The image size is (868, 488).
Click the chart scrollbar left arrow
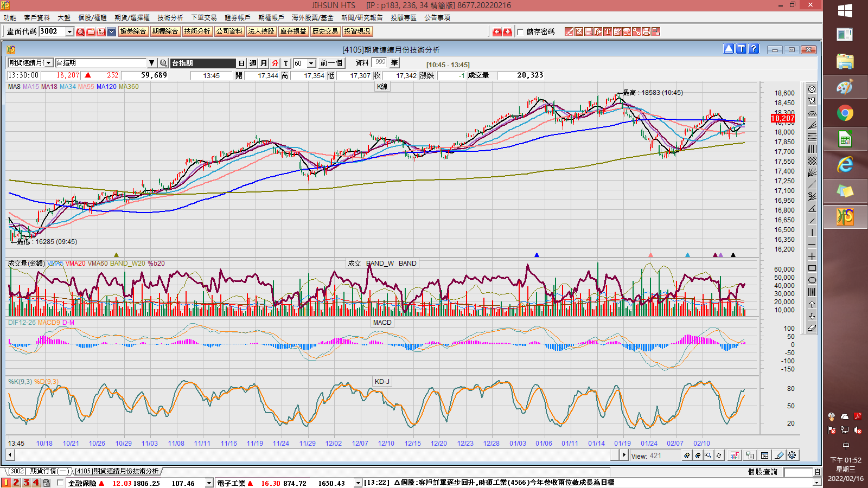click(10, 455)
